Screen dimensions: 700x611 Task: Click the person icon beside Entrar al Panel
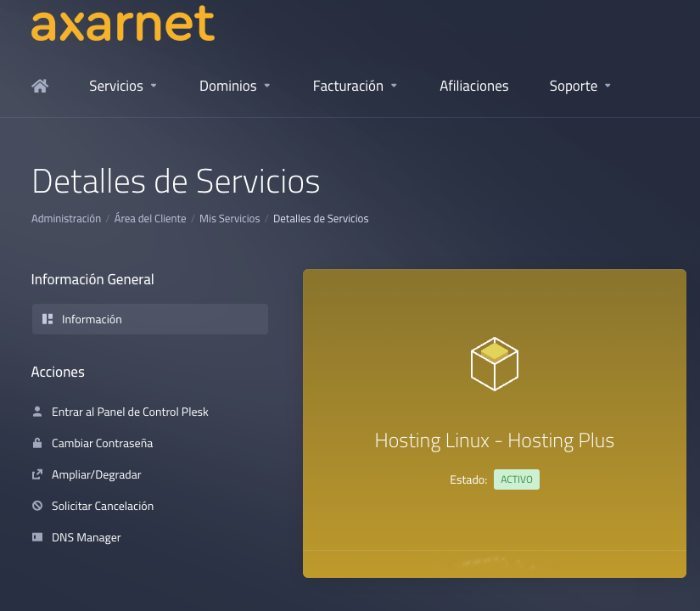(37, 412)
